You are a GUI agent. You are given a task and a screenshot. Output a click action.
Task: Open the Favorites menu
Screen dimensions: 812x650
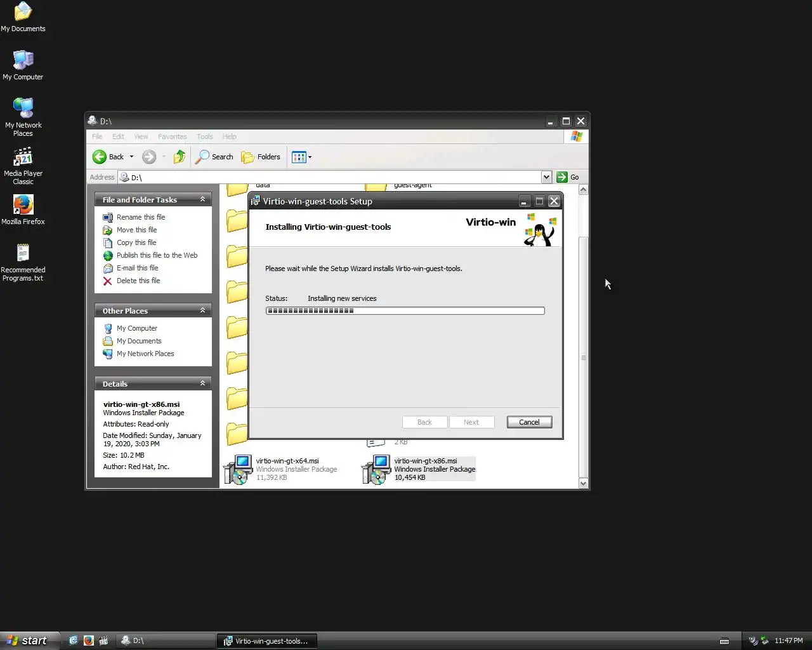[x=172, y=136]
